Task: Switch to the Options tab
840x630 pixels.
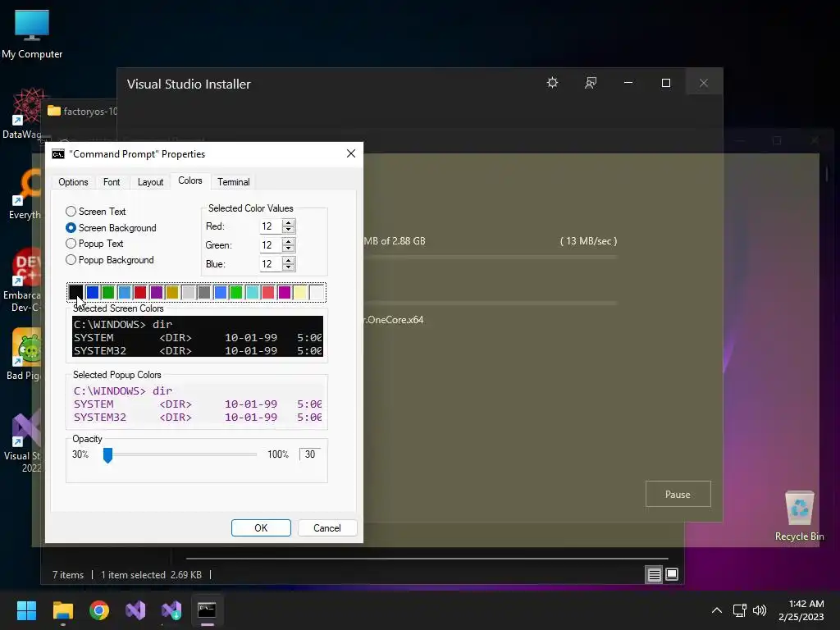Action: [x=73, y=182]
